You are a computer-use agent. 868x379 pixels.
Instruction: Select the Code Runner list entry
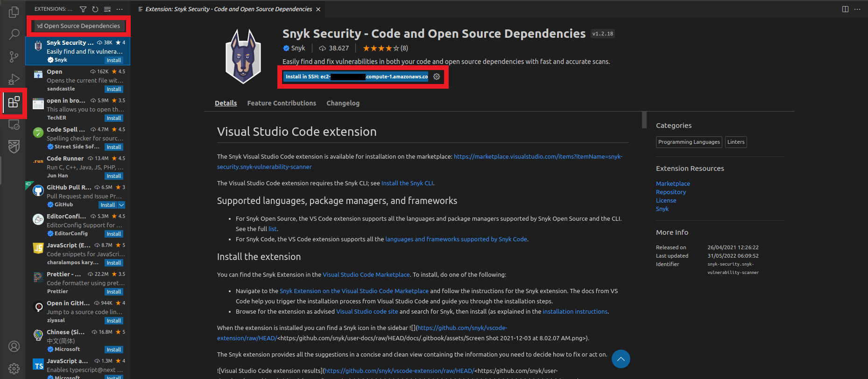click(78, 167)
